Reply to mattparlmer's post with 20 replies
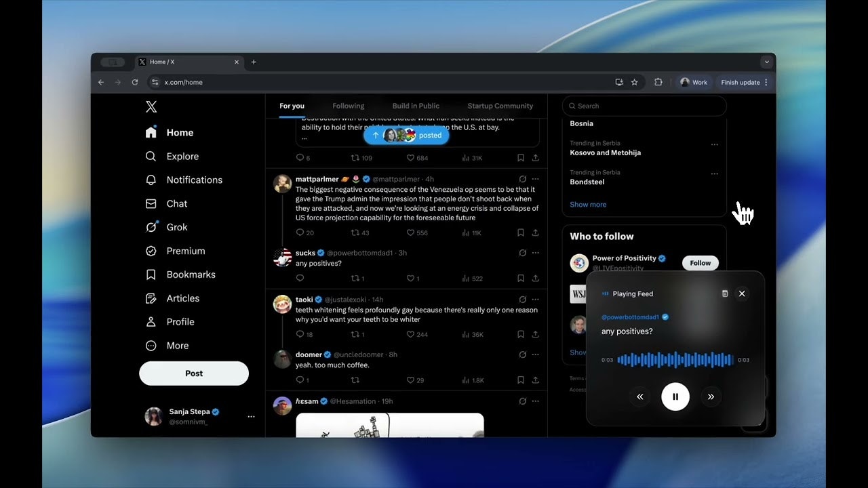Image resolution: width=868 pixels, height=488 pixels. [304, 233]
